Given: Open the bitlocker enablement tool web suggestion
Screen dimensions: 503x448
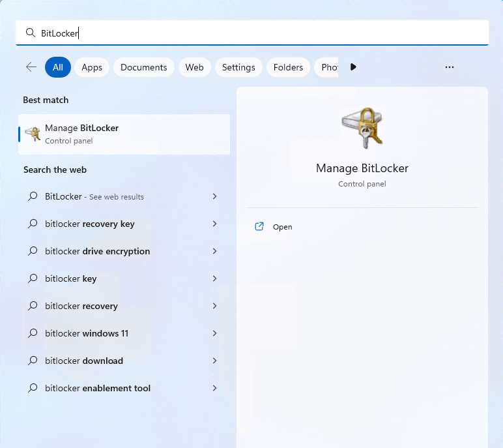Looking at the screenshot, I should (98, 388).
